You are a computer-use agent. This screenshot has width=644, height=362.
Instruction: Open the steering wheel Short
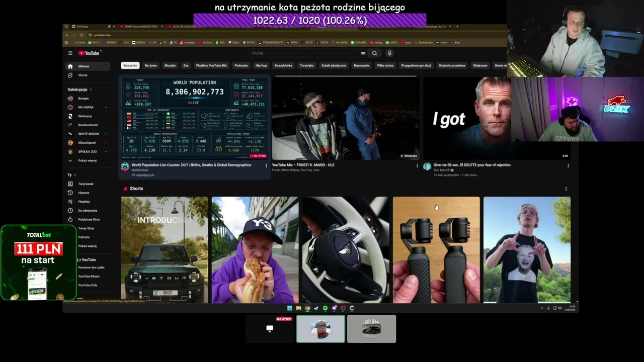click(x=346, y=250)
